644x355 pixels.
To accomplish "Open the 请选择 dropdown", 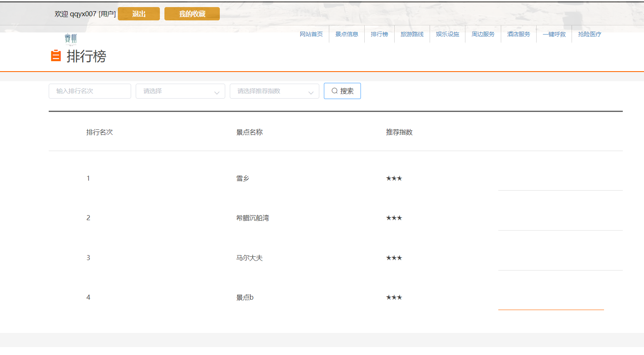I will (x=180, y=91).
